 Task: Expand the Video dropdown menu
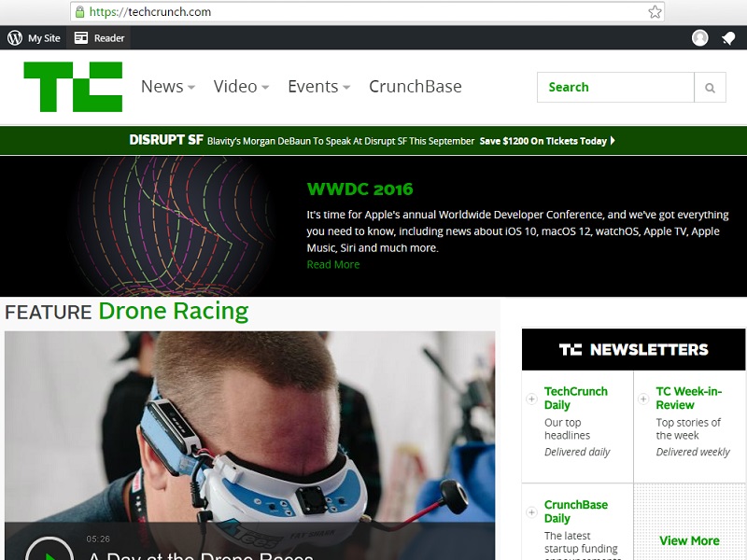tap(265, 88)
